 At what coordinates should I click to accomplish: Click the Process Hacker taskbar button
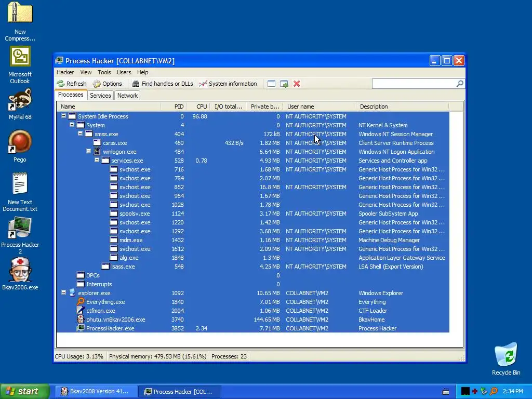click(x=180, y=391)
